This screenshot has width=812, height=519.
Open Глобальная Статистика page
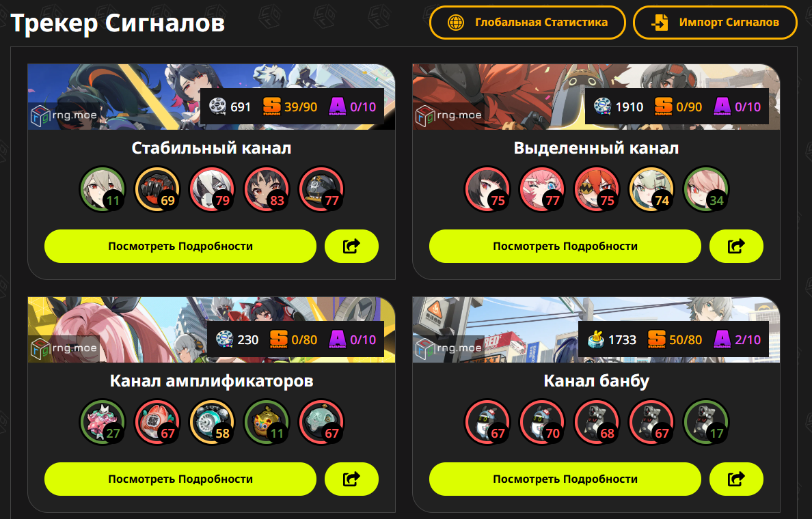point(527,23)
